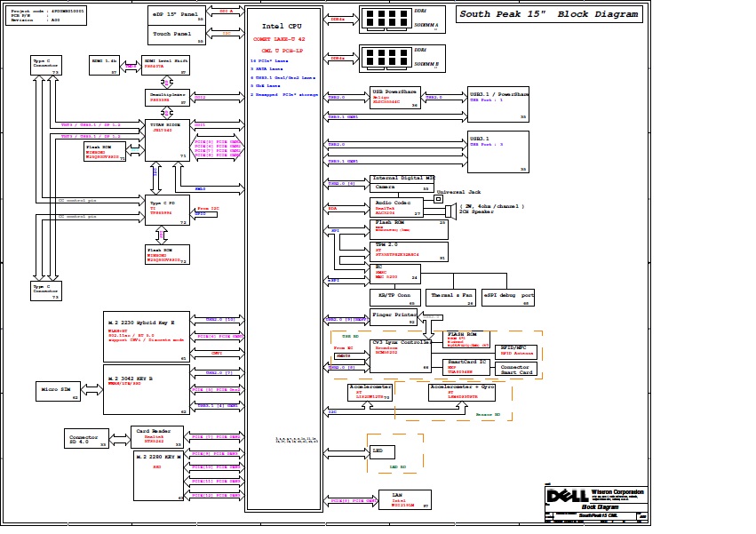Image resolution: width=756 pixels, height=534 pixels.
Task: Click the "Wistron Corporation" text
Action: 617,492
